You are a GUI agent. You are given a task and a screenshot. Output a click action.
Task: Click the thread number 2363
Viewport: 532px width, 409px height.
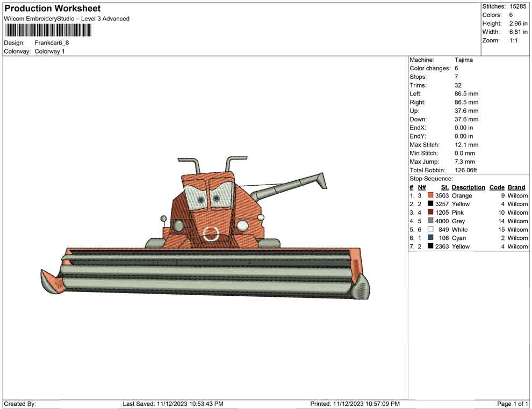coord(442,246)
